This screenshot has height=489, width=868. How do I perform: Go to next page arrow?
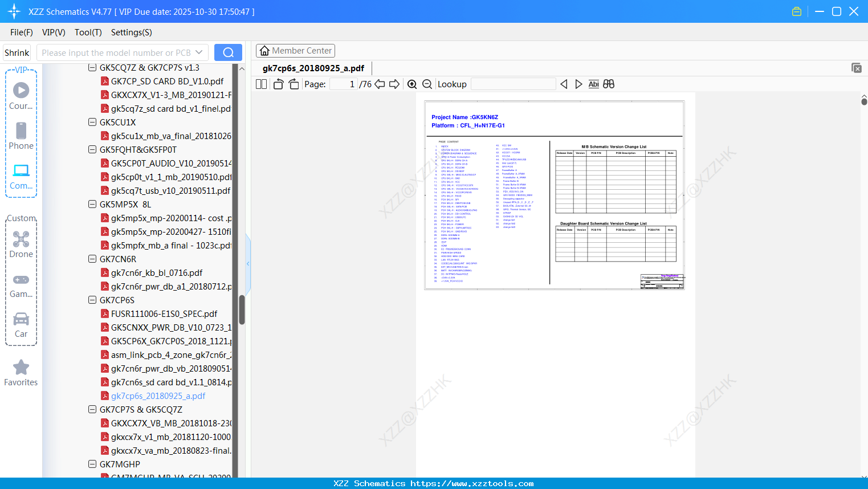point(394,84)
